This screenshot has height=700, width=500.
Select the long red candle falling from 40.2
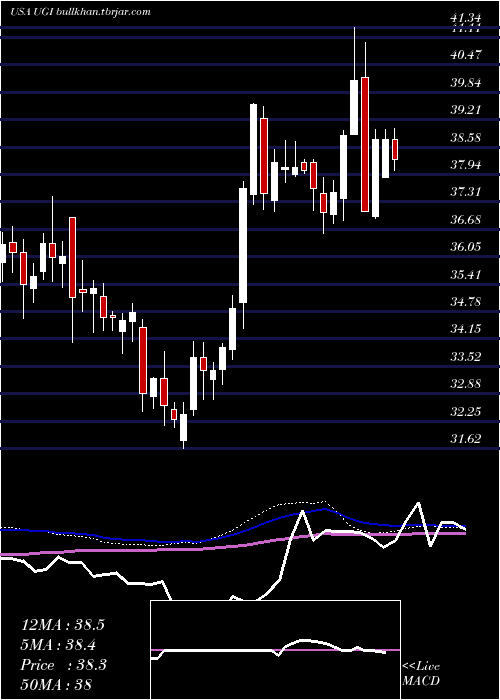pos(365,144)
